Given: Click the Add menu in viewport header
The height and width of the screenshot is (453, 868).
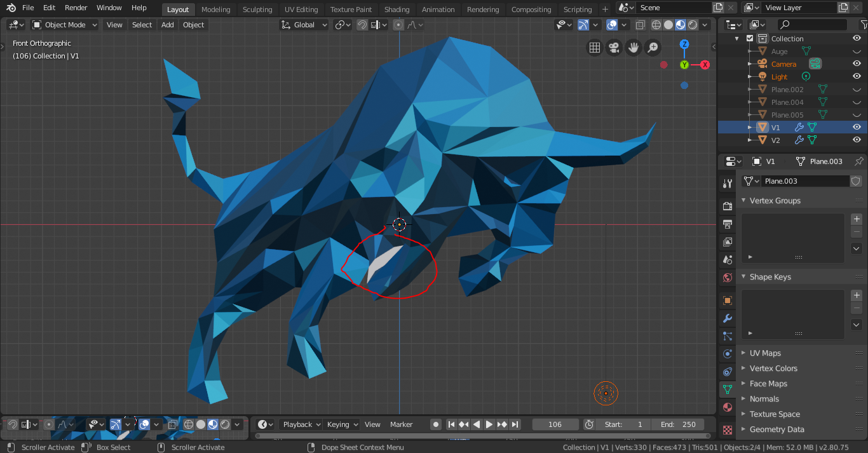Looking at the screenshot, I should coord(168,25).
